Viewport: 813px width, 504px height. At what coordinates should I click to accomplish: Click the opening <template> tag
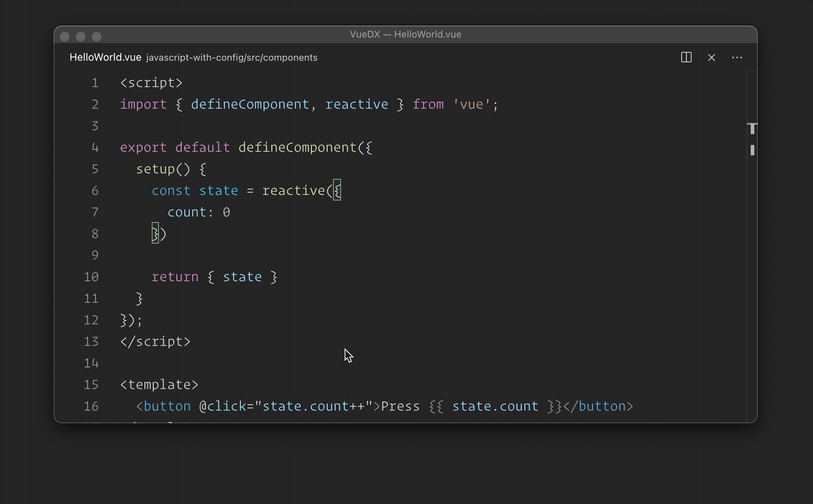point(159,385)
